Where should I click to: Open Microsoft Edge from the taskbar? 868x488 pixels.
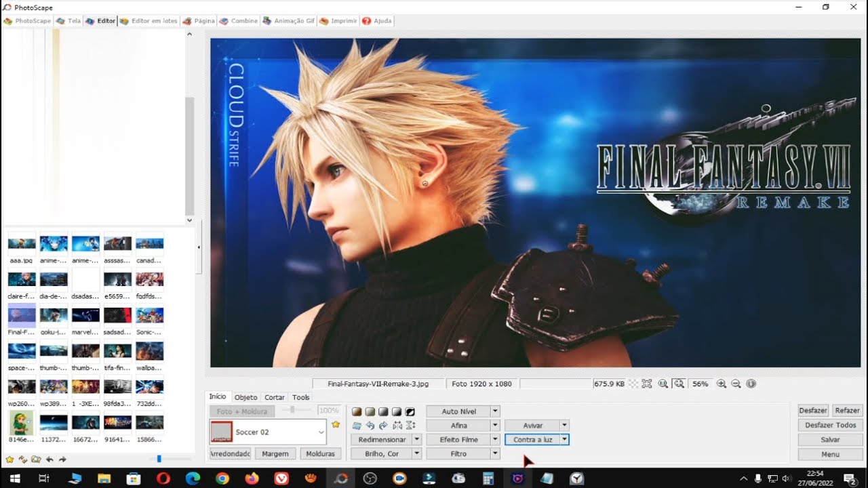[193, 479]
